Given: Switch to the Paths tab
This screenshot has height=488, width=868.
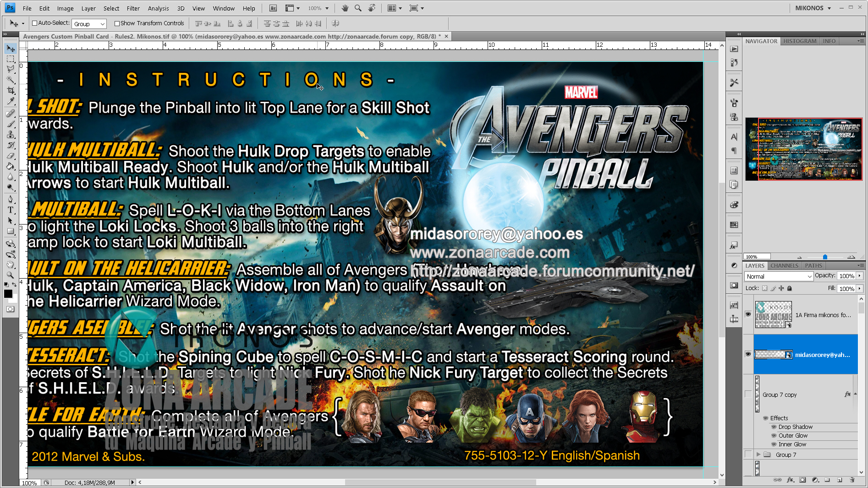Looking at the screenshot, I should click(x=813, y=266).
